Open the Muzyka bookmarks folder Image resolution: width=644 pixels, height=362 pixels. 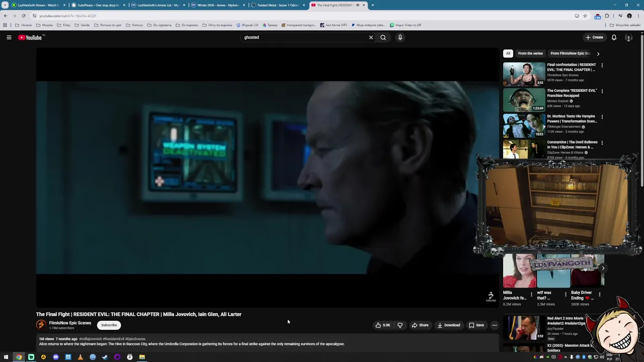point(45,25)
